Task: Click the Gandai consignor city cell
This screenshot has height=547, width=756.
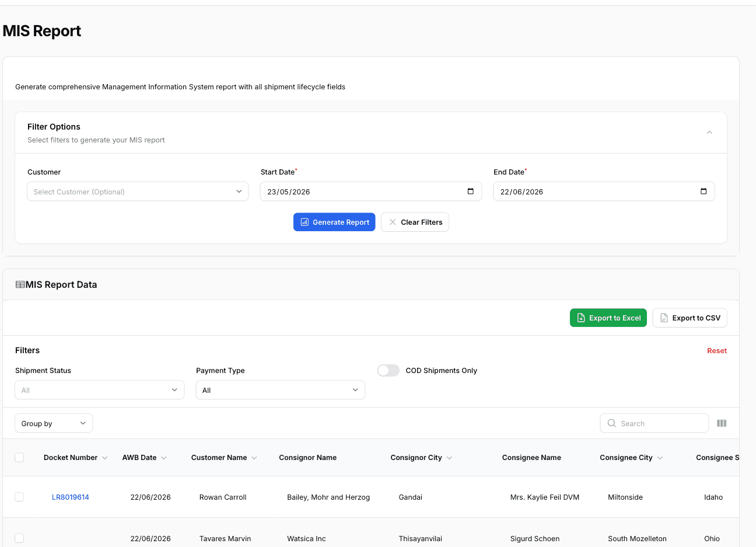Action: (x=411, y=497)
